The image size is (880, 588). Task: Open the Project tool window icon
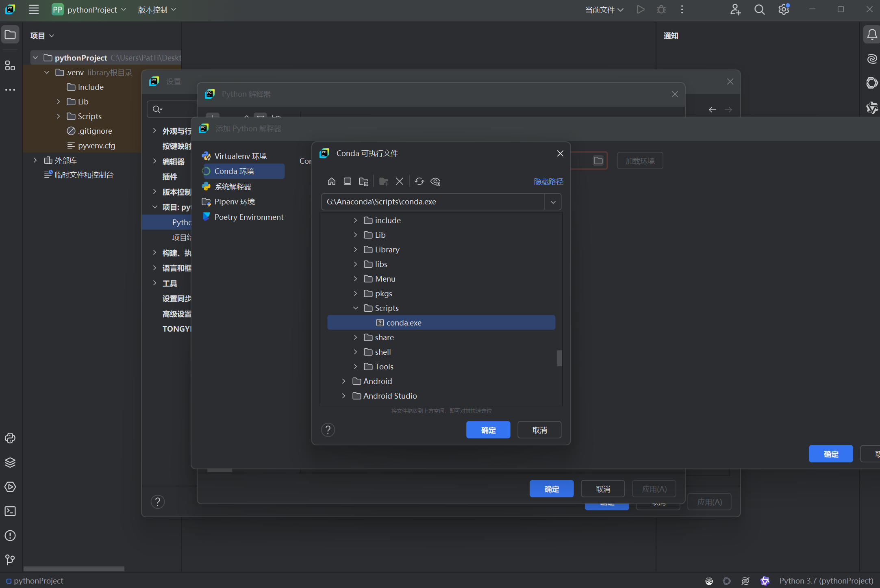[10, 35]
